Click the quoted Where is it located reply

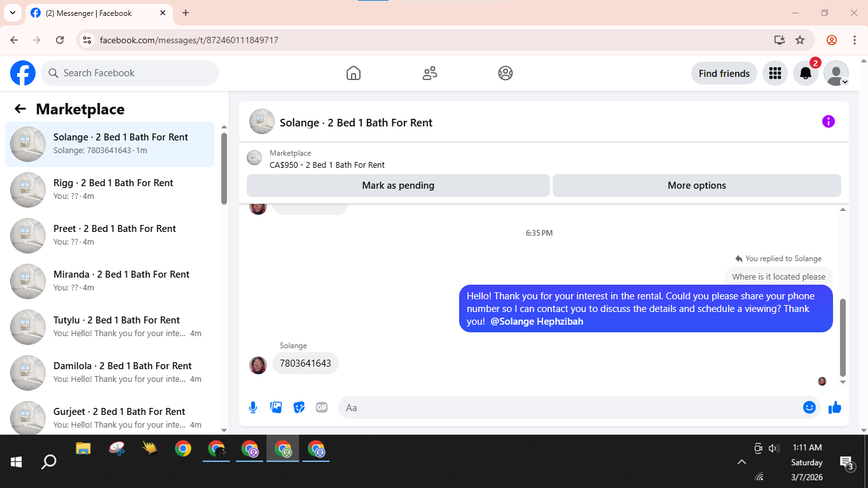point(778,276)
